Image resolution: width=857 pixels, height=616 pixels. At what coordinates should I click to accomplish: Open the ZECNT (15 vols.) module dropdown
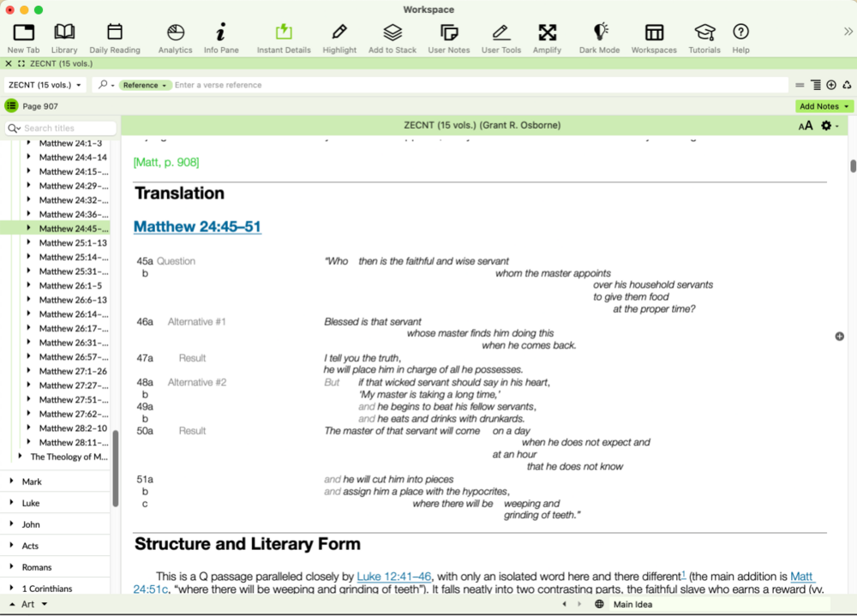45,85
